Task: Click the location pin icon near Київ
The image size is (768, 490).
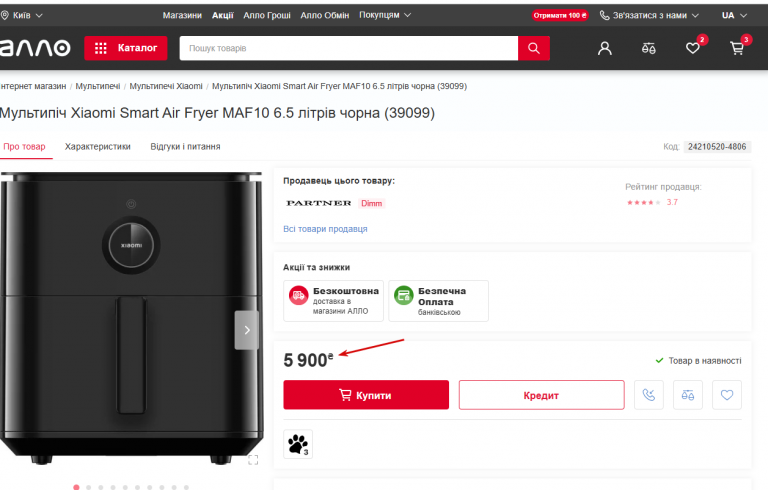Action: point(5,15)
